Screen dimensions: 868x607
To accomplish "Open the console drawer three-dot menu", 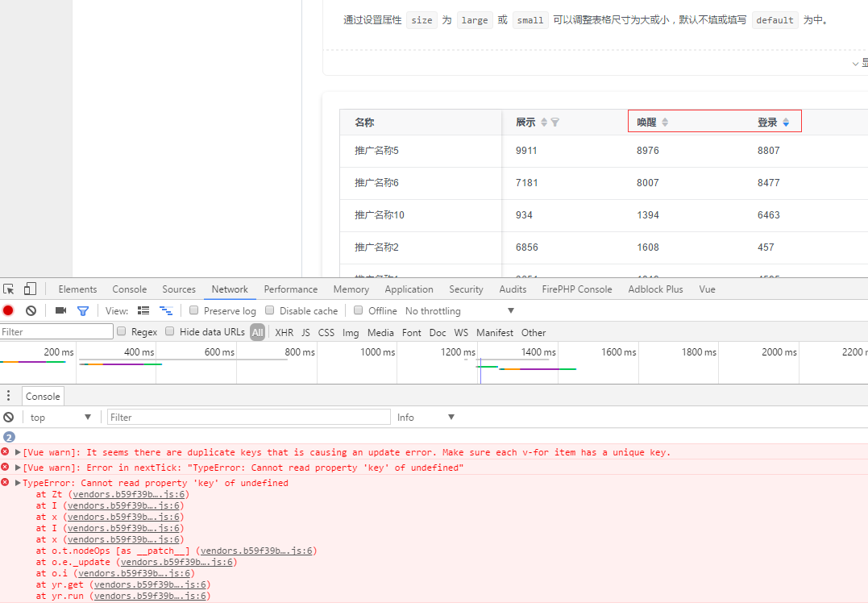I will pos(8,395).
